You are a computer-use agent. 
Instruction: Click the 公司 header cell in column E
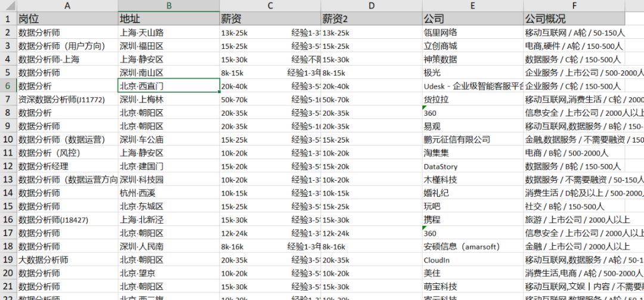click(x=473, y=18)
